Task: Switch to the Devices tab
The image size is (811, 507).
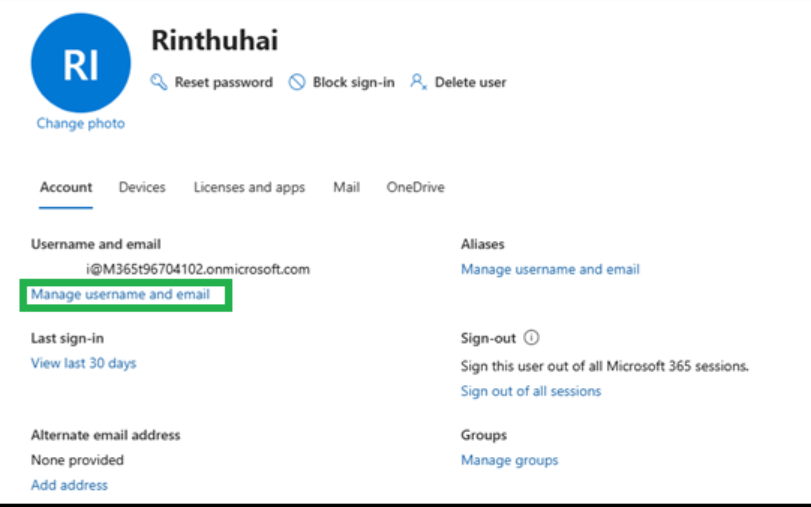Action: [x=142, y=187]
